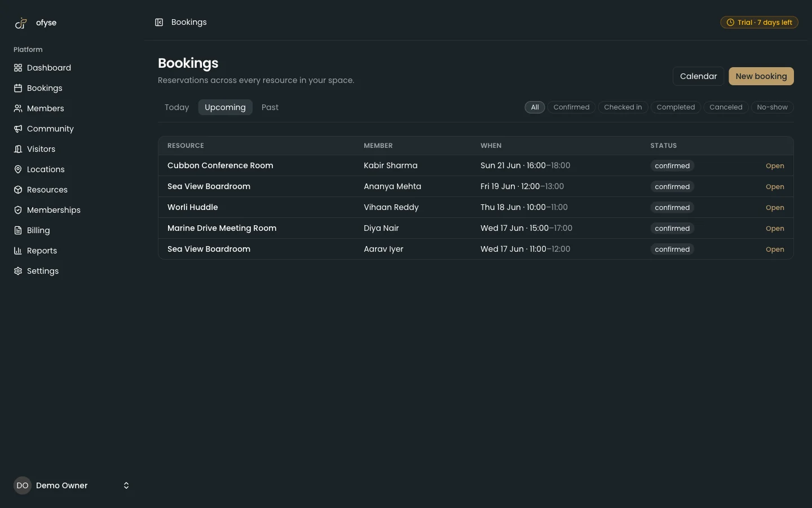Click the New booking button

pyautogui.click(x=761, y=76)
